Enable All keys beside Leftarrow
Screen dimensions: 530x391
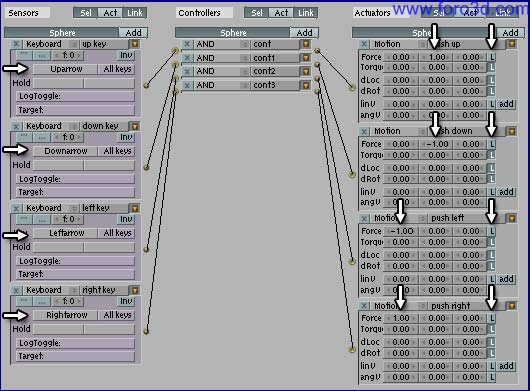[x=117, y=233]
